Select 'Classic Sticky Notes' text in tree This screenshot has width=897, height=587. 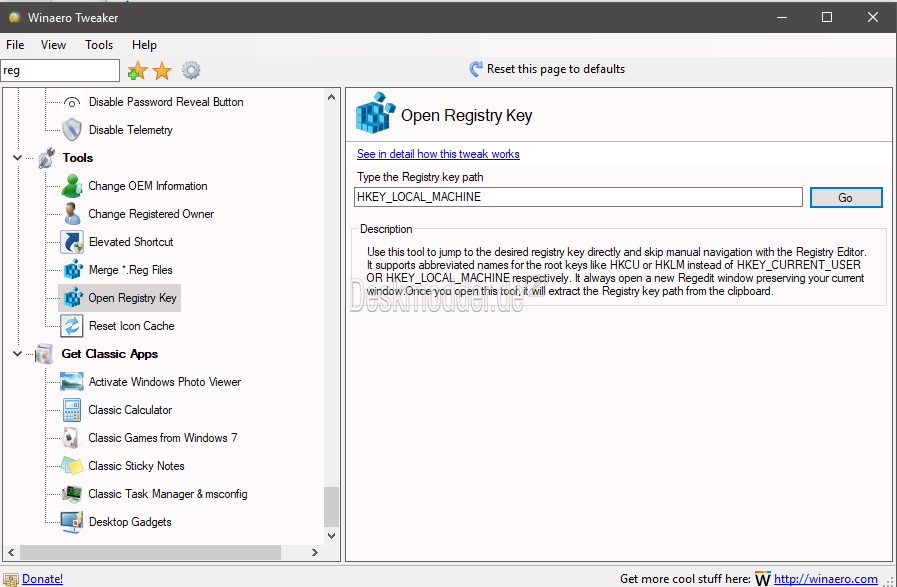click(136, 466)
